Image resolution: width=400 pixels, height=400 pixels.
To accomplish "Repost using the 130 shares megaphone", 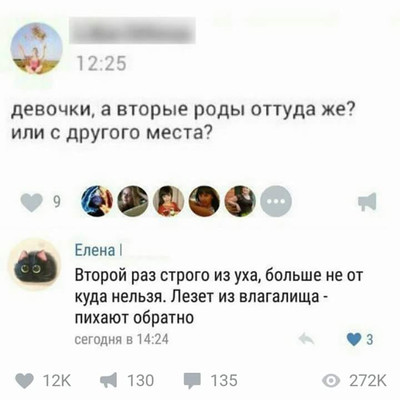I will click(128, 381).
